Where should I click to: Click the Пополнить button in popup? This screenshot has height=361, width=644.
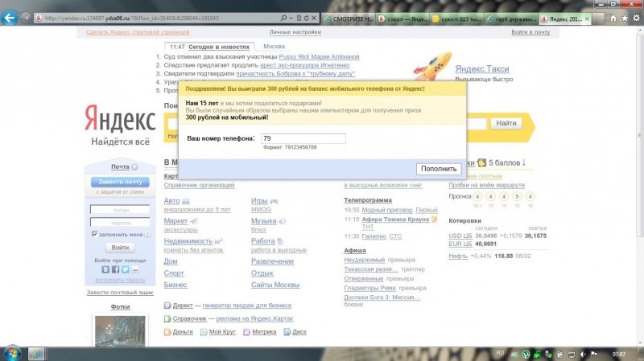coord(439,169)
